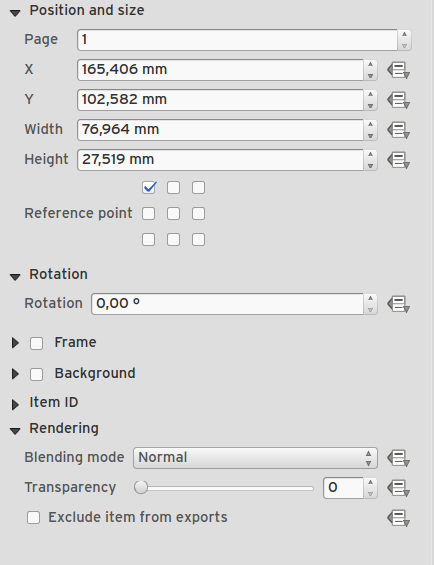Collapse the Position and size section

(x=15, y=13)
